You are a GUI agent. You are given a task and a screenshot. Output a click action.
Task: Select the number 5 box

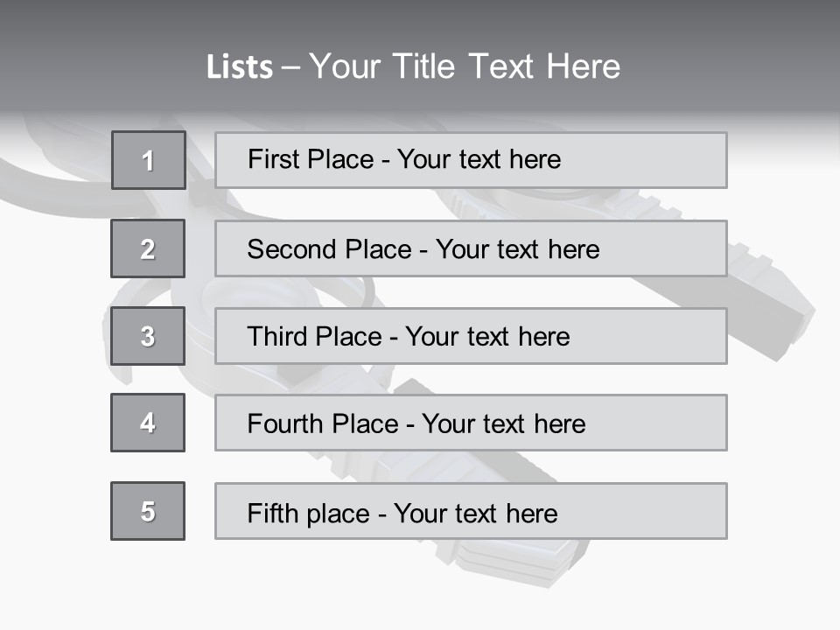point(148,511)
